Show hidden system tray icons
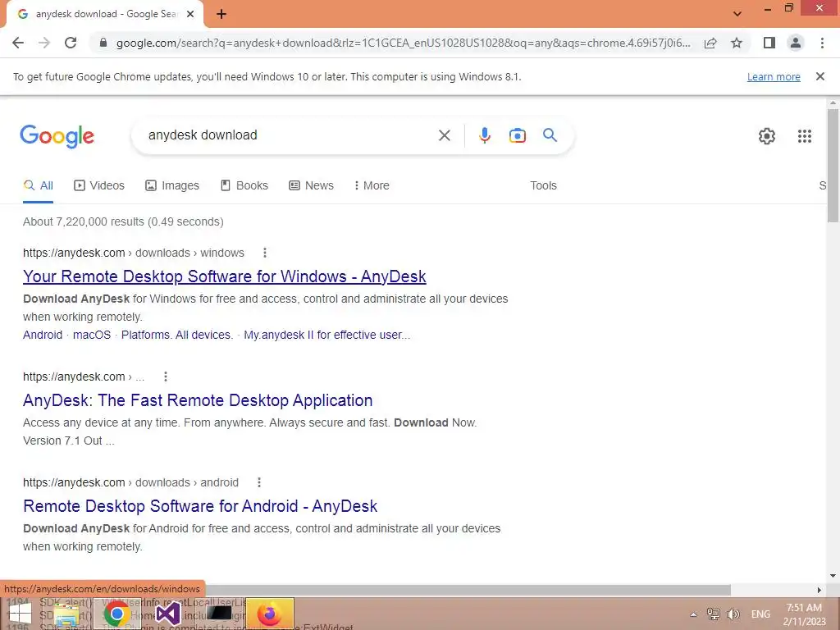This screenshot has height=630, width=840. (x=693, y=614)
